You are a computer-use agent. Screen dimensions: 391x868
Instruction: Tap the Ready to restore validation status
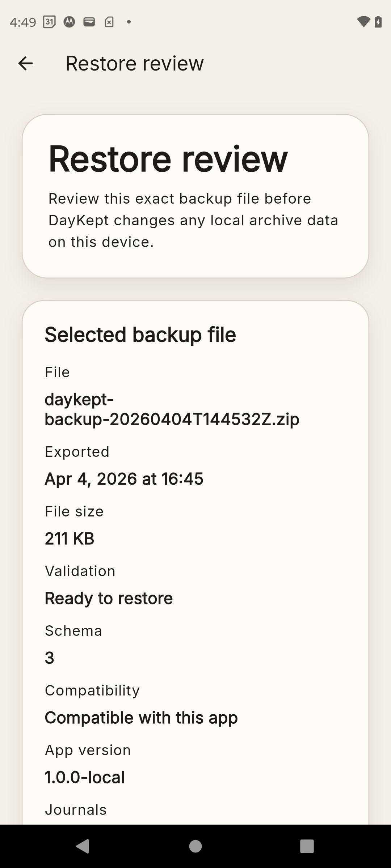[x=108, y=598]
